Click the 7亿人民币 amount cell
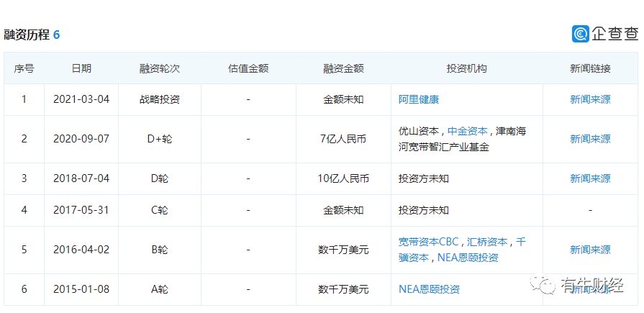The image size is (644, 313). (x=343, y=139)
